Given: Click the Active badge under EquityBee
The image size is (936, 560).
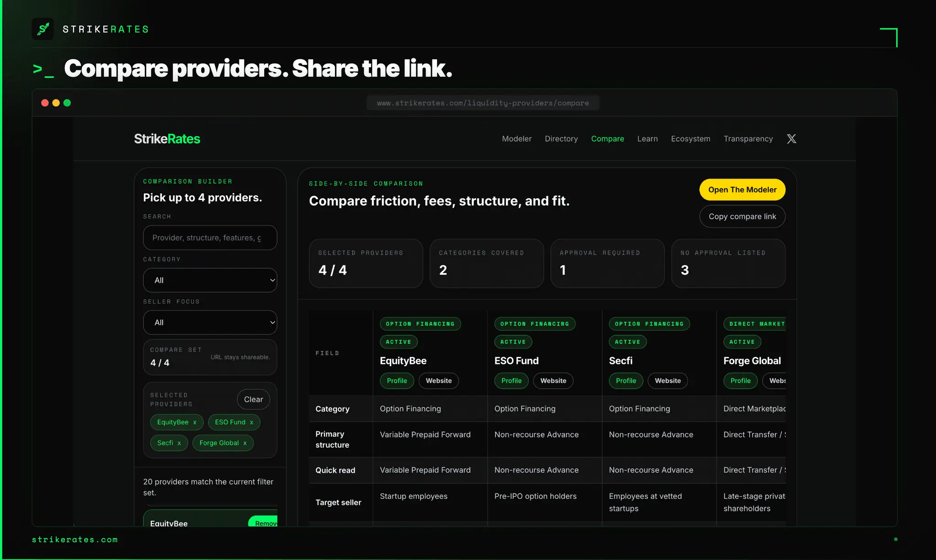Looking at the screenshot, I should [399, 342].
